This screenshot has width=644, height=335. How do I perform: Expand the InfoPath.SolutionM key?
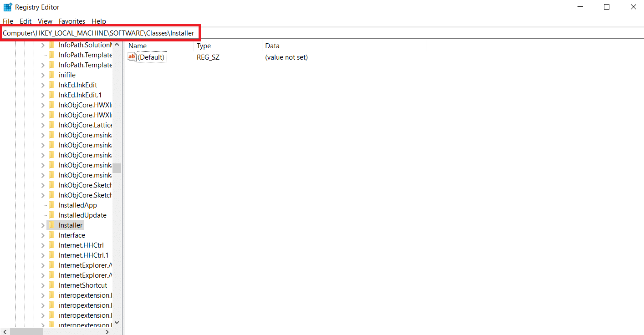pyautogui.click(x=43, y=45)
